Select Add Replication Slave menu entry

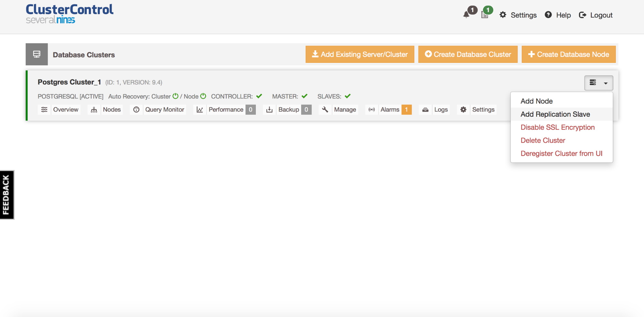(x=562, y=114)
